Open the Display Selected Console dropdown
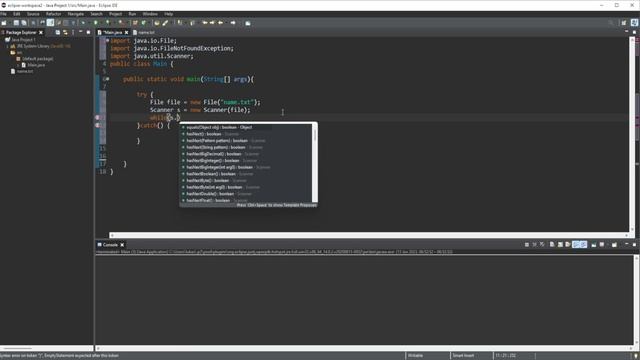The height and width of the screenshot is (360, 640). pos(607,244)
